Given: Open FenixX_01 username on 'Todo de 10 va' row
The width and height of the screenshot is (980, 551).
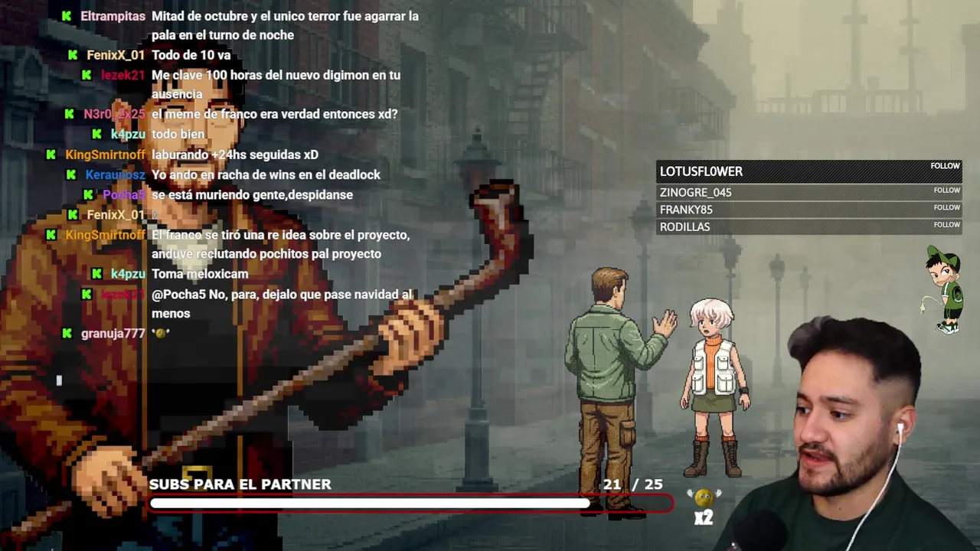Looking at the screenshot, I should tap(116, 55).
